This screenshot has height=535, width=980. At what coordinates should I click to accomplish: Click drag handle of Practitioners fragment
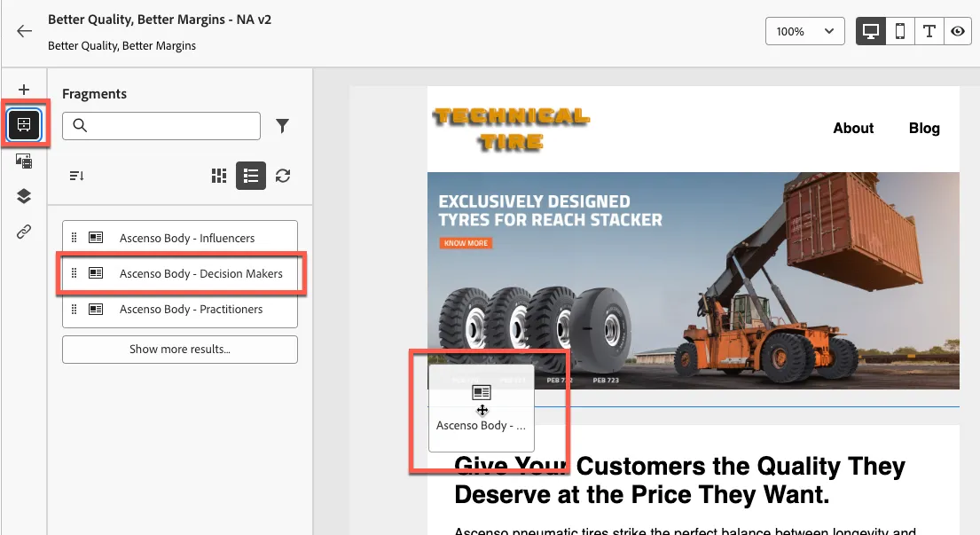pos(74,309)
